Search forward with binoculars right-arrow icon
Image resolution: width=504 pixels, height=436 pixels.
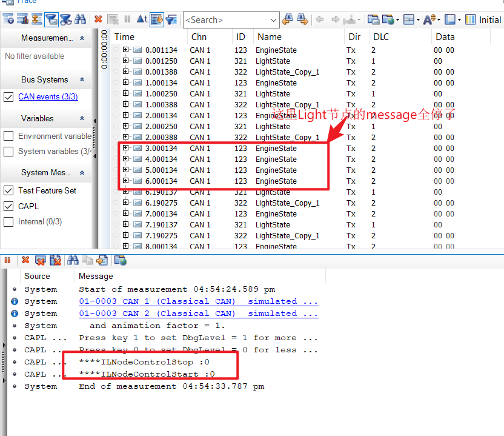(x=302, y=19)
